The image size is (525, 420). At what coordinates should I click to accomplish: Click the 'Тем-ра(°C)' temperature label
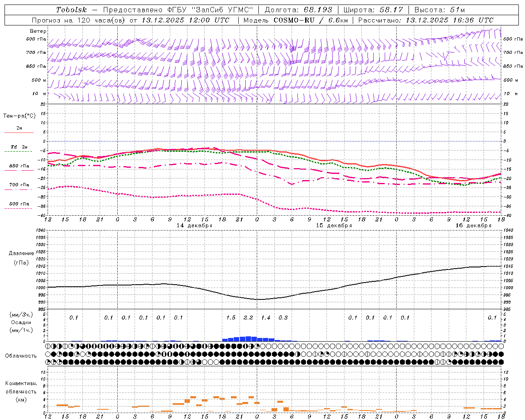coord(19,116)
